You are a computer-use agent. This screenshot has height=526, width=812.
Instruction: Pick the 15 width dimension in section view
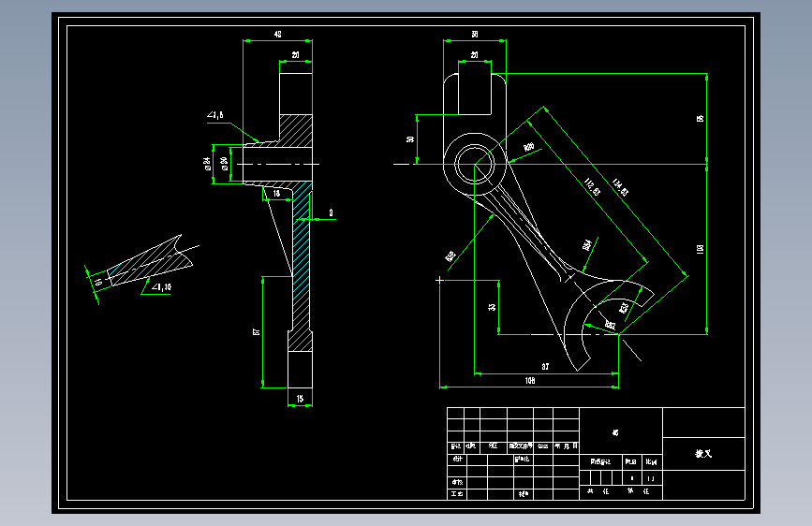point(300,399)
